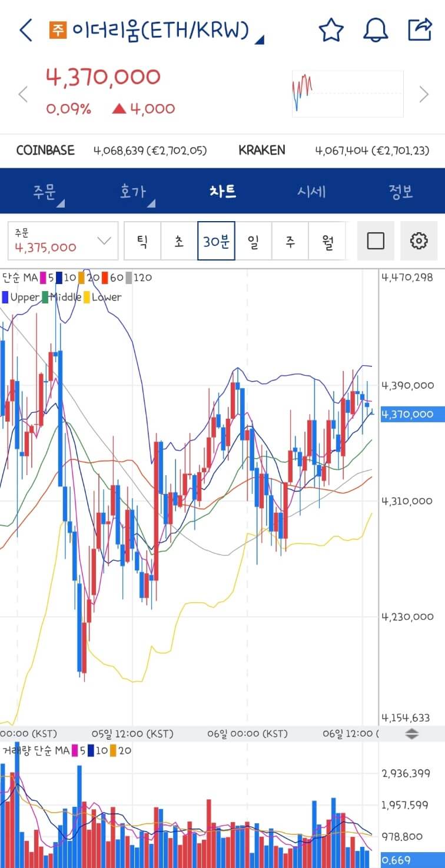The image size is (445, 868).
Task: Open the 시세 tab
Action: click(x=311, y=191)
